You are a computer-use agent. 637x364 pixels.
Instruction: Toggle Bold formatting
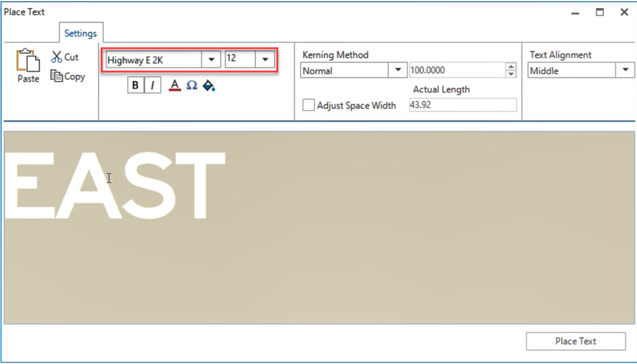click(x=135, y=85)
